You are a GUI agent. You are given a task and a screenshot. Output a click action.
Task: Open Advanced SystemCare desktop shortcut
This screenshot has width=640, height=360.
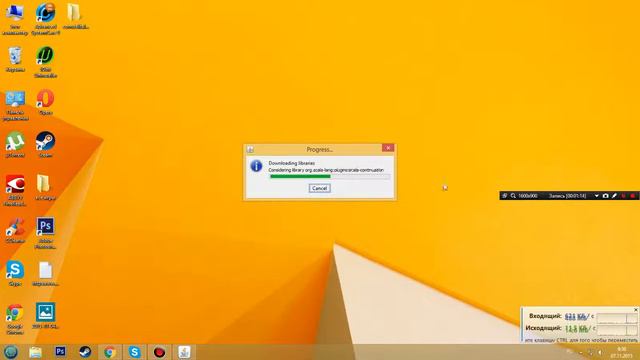click(45, 18)
